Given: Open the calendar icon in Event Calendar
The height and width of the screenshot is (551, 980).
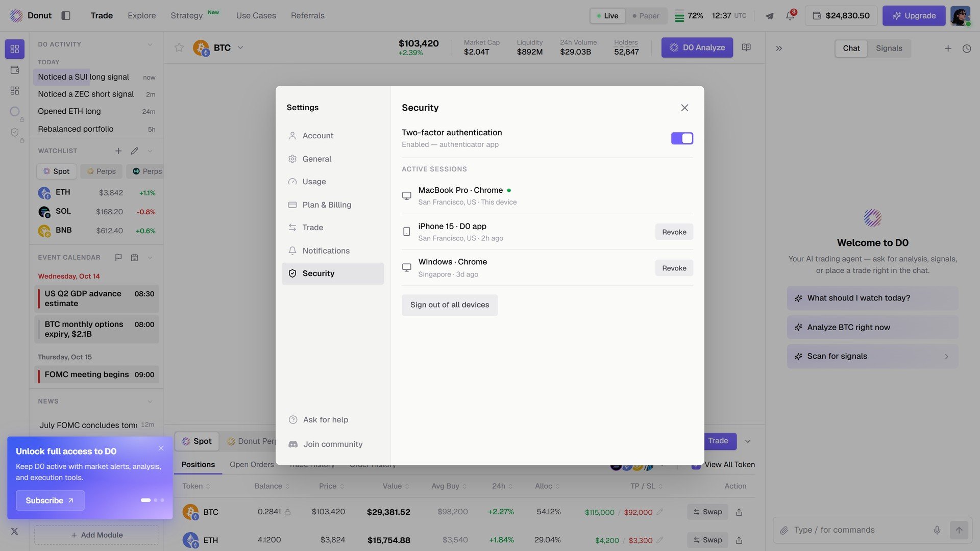Looking at the screenshot, I should click(134, 258).
